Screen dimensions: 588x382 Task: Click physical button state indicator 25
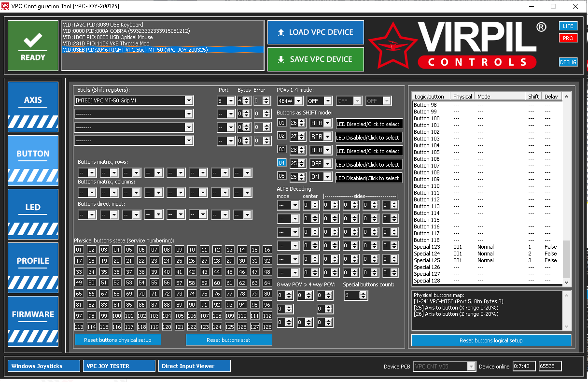tap(180, 261)
